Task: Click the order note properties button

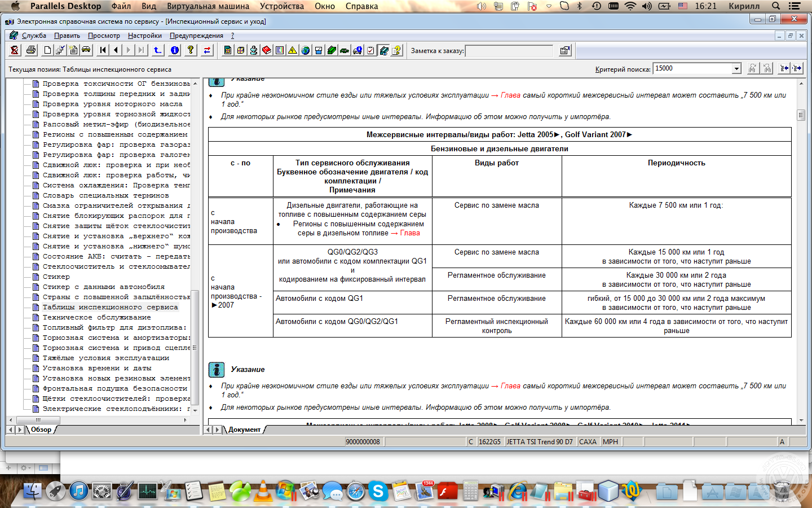Action: [x=564, y=51]
